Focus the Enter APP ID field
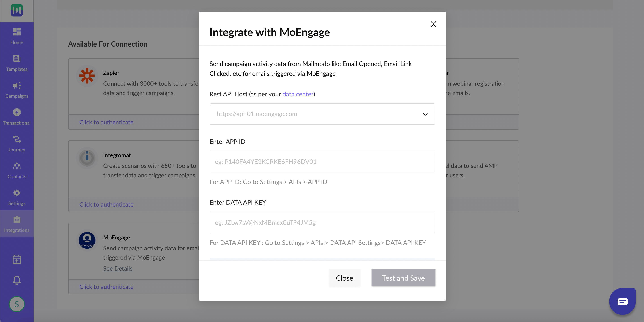 click(x=322, y=161)
